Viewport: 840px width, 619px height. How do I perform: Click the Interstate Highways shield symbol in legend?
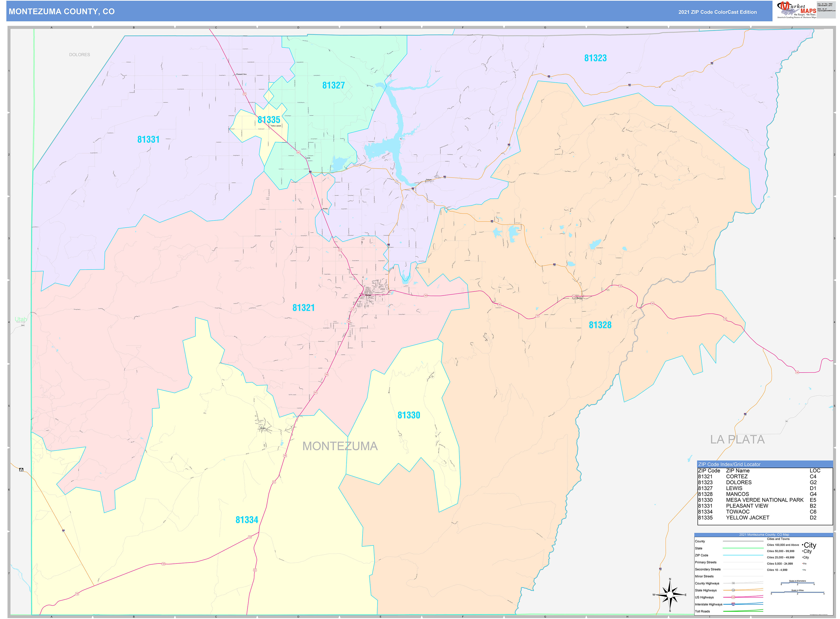click(x=734, y=604)
